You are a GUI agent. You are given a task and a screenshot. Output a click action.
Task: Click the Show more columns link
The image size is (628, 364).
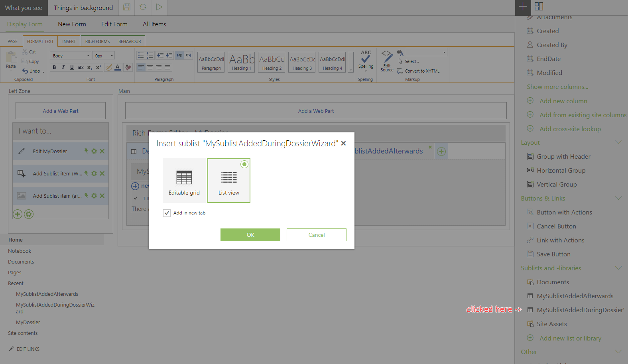tap(557, 87)
